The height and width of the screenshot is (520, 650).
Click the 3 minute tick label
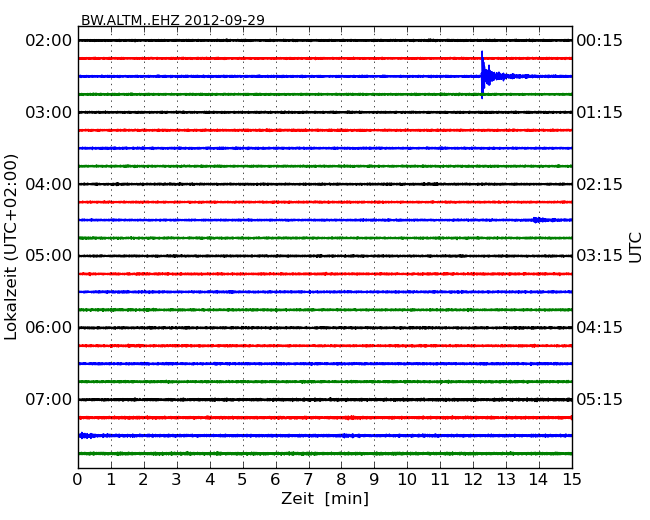pyautogui.click(x=177, y=480)
